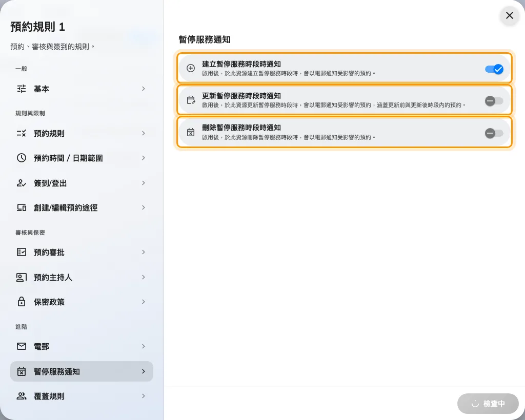The height and width of the screenshot is (420, 525).
Task: Click the calendar-x icon of 刪除暫停服務時段時通知
Action: tap(191, 132)
